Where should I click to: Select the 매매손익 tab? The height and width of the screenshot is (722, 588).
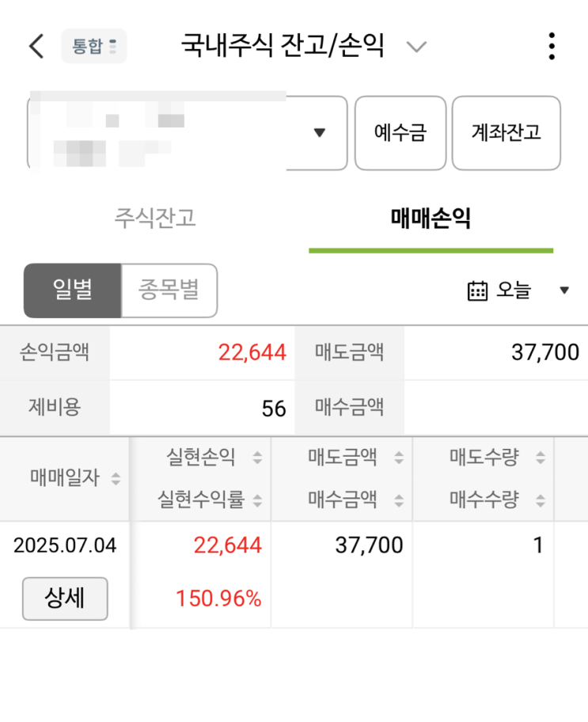pyautogui.click(x=431, y=218)
